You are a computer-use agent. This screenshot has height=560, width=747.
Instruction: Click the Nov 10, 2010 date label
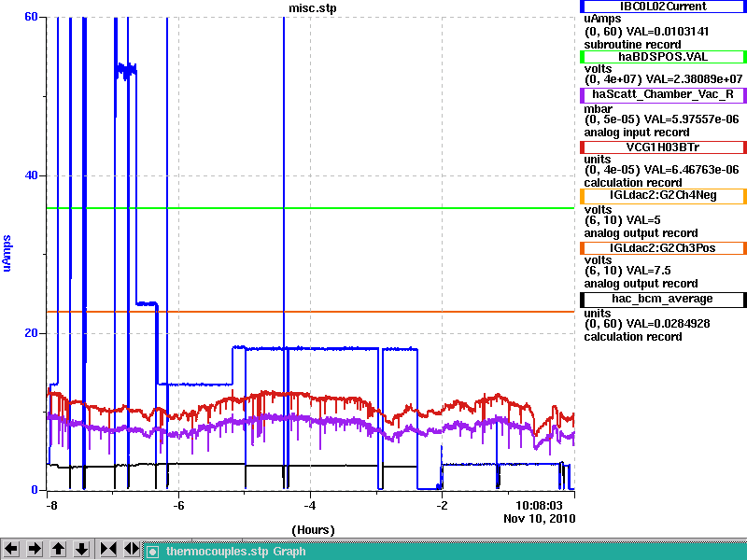coord(540,519)
